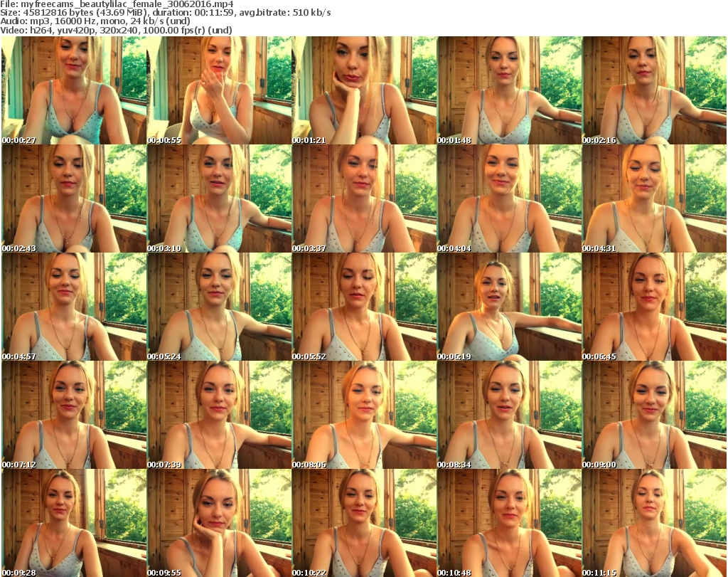728x577 pixels.
Task: Choose the preview image marked 00:08:34
Action: pyautogui.click(x=509, y=415)
